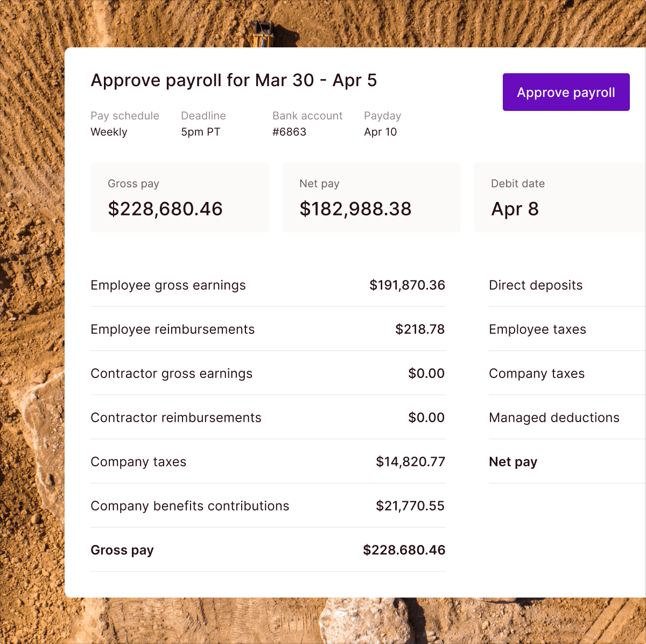
Task: Click the bold Gross pay total row
Action: click(268, 550)
